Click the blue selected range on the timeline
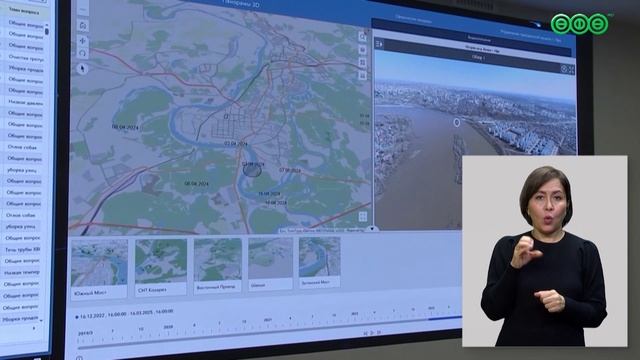This screenshot has height=360, width=640. (445, 318)
